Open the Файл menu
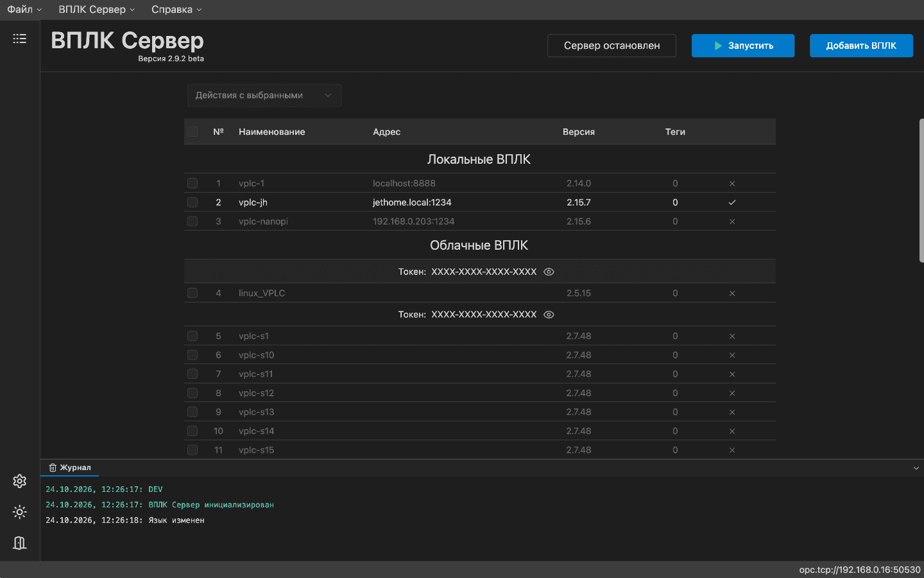924x578 pixels. 24,10
